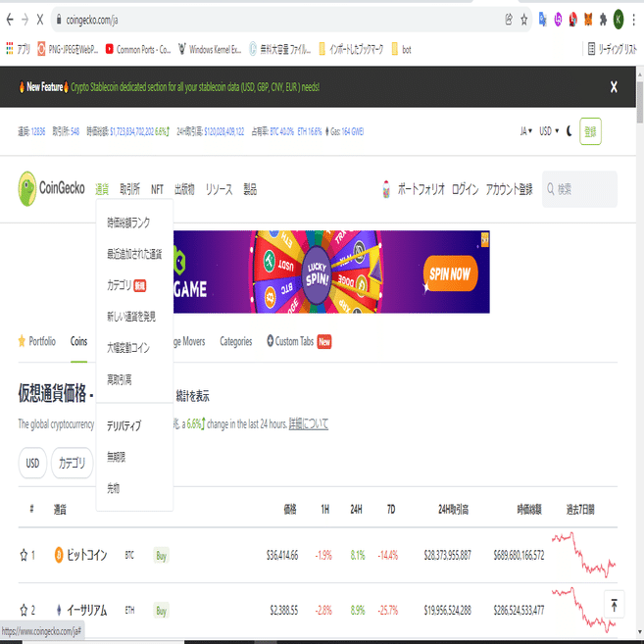The height and width of the screenshot is (644, 644).
Task: Go back with browser back arrow
Action: coord(10,20)
